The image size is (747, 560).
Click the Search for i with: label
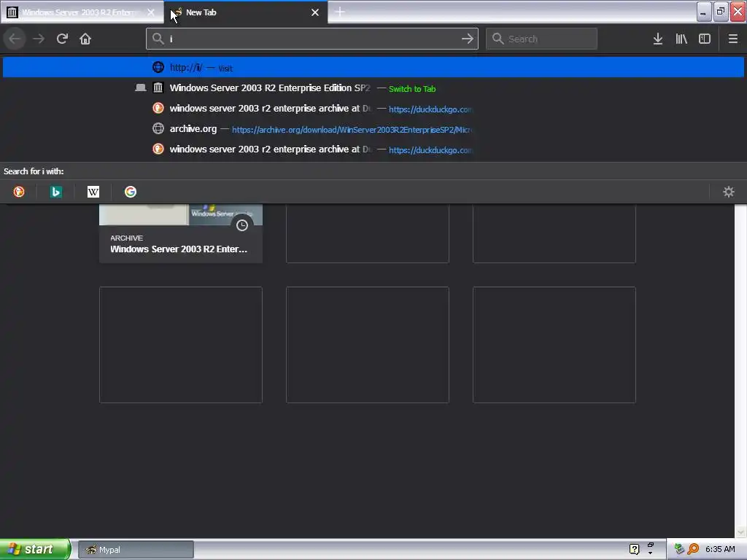pos(34,171)
